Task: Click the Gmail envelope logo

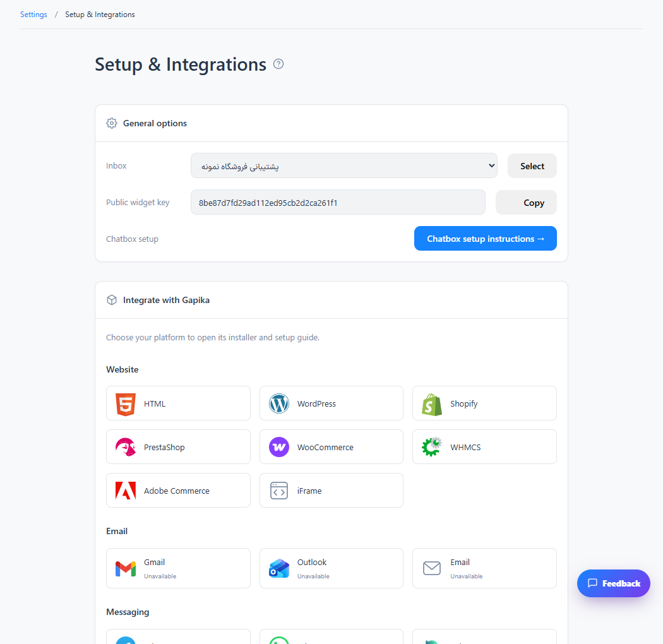Action: [126, 569]
